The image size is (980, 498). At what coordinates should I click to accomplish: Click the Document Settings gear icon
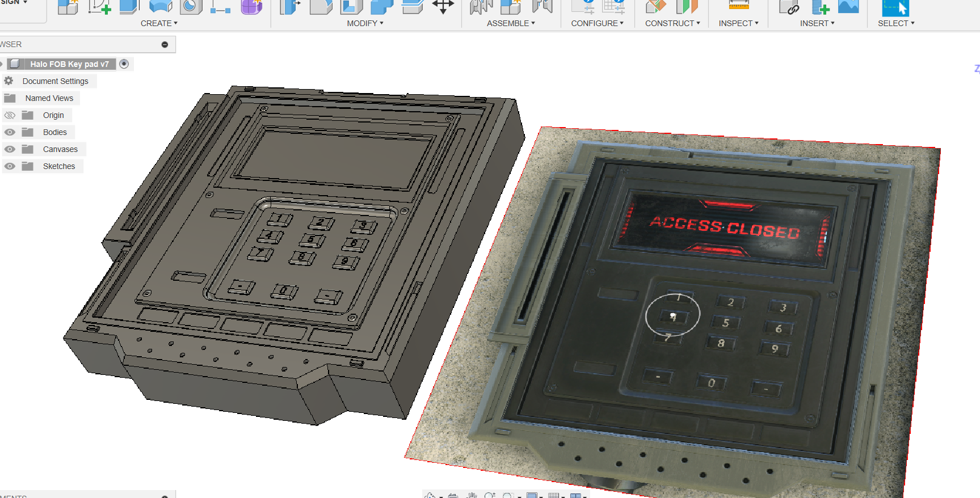click(9, 81)
